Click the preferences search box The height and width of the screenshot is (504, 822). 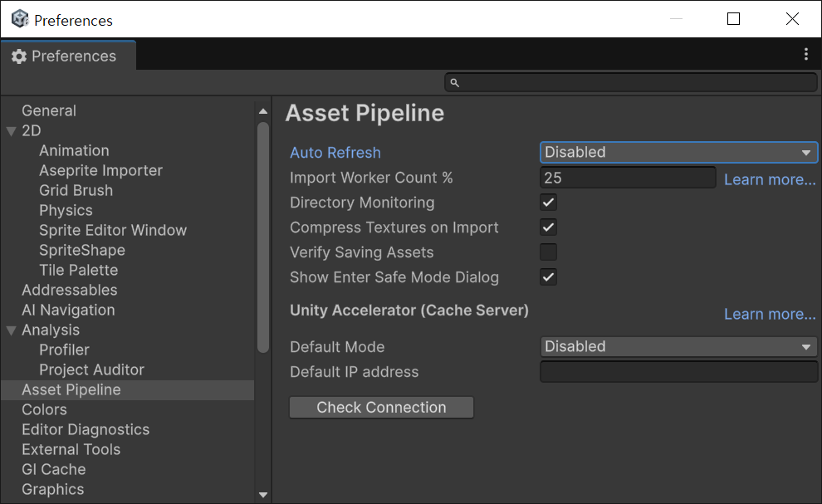click(x=631, y=83)
